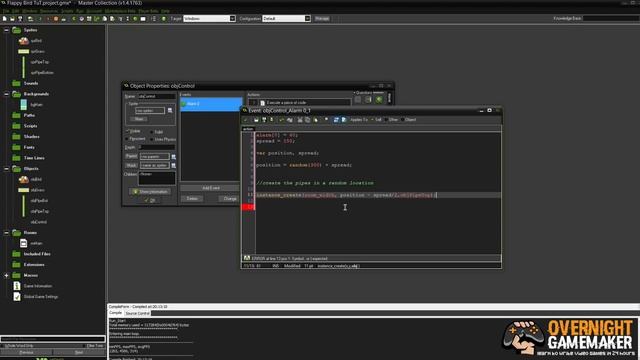This screenshot has height=360, width=640.
Task: Select the Object radio button
Action: 402,120
